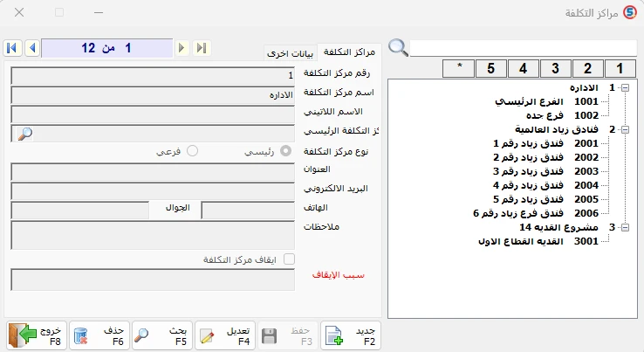Create a new cost center with جديد F2

point(350,335)
